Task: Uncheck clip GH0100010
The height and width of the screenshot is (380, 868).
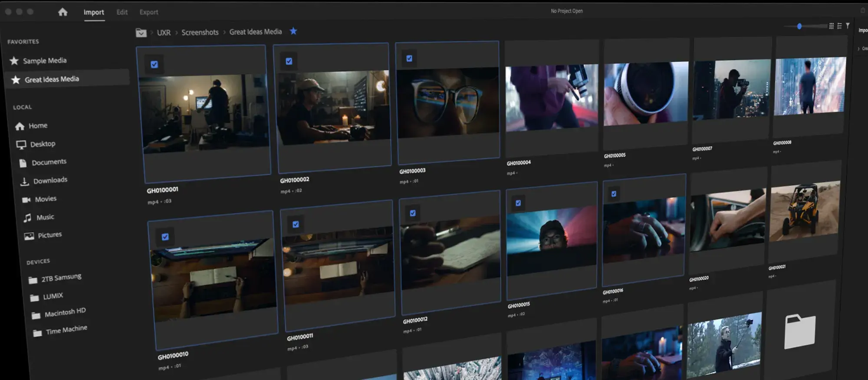Action: [x=165, y=237]
